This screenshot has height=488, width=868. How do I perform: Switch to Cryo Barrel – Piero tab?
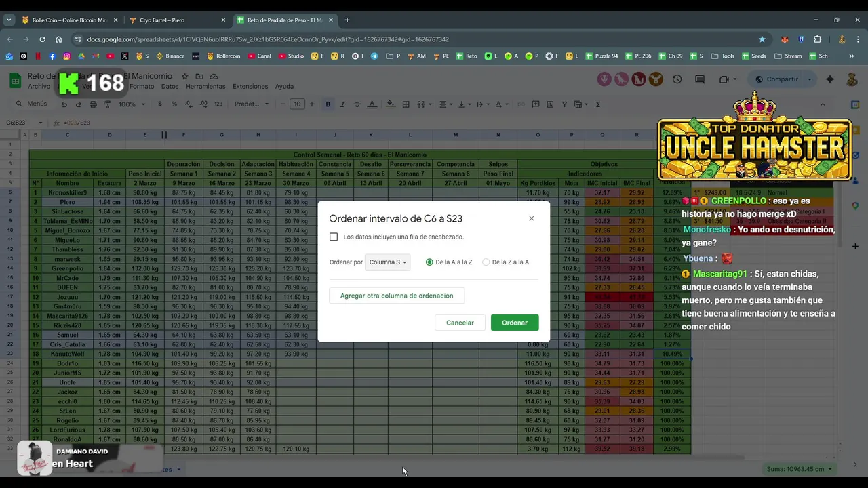(x=178, y=20)
